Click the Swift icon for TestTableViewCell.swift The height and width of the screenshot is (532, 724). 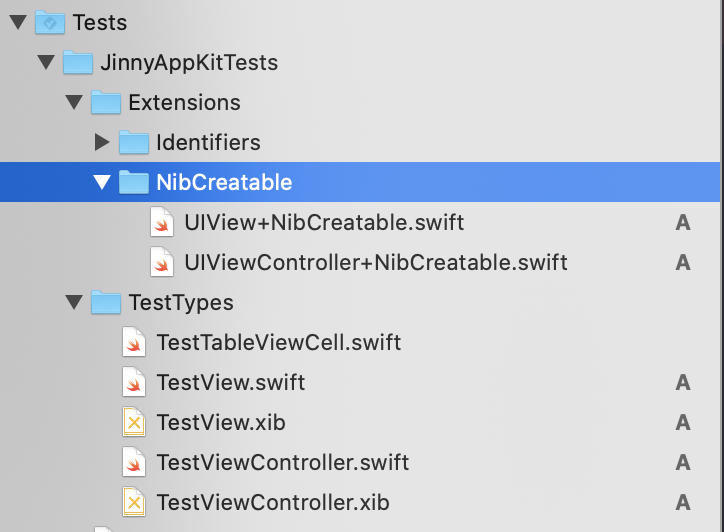[134, 342]
